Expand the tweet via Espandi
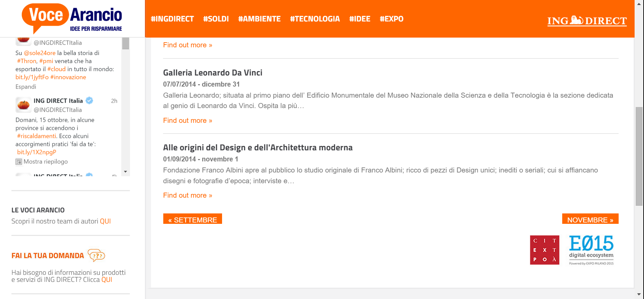 (x=26, y=87)
